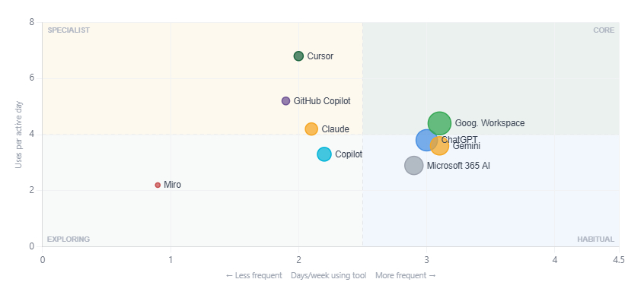Click the SPECIALIST quadrant label
644x295 pixels.
[x=69, y=30]
